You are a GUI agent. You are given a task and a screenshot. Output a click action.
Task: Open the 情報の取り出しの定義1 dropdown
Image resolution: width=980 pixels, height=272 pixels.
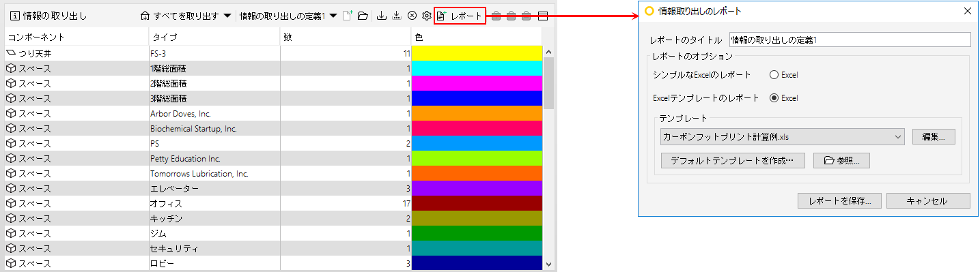click(333, 16)
